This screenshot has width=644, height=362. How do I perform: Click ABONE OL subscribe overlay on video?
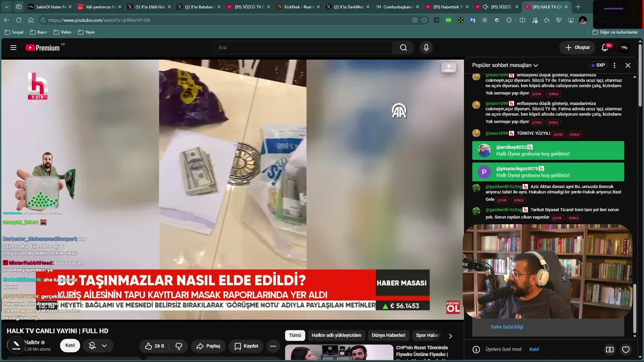click(x=453, y=307)
